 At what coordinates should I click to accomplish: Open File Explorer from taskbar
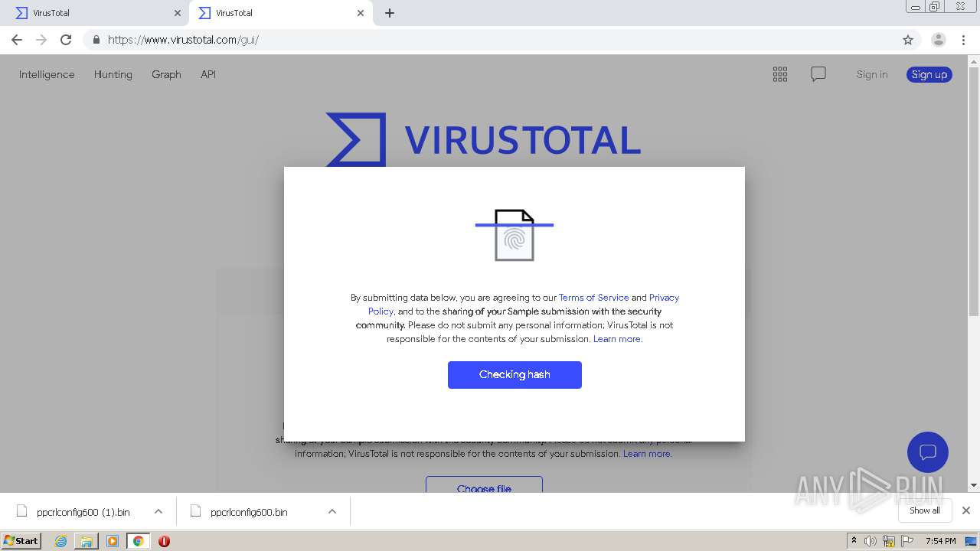(87, 541)
